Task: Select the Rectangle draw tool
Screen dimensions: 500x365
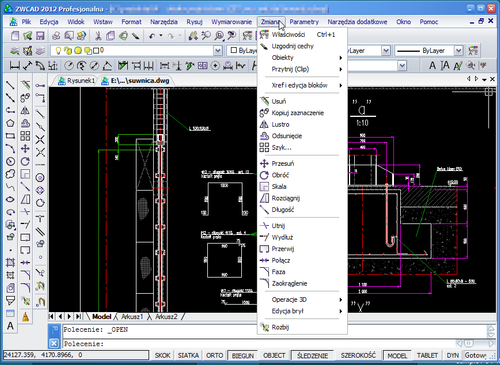Action: point(10,136)
